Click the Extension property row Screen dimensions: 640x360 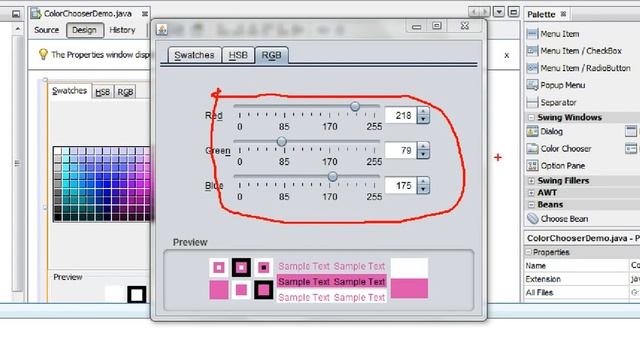pyautogui.click(x=582, y=279)
